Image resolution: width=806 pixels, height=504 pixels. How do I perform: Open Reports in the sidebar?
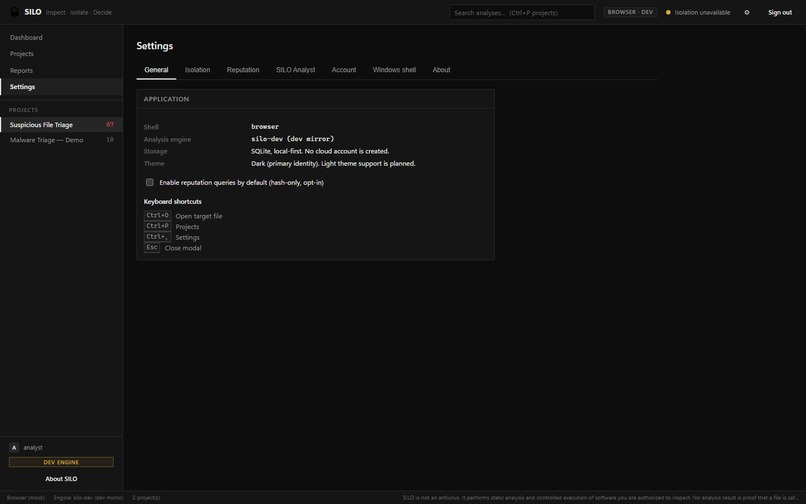tap(61, 70)
